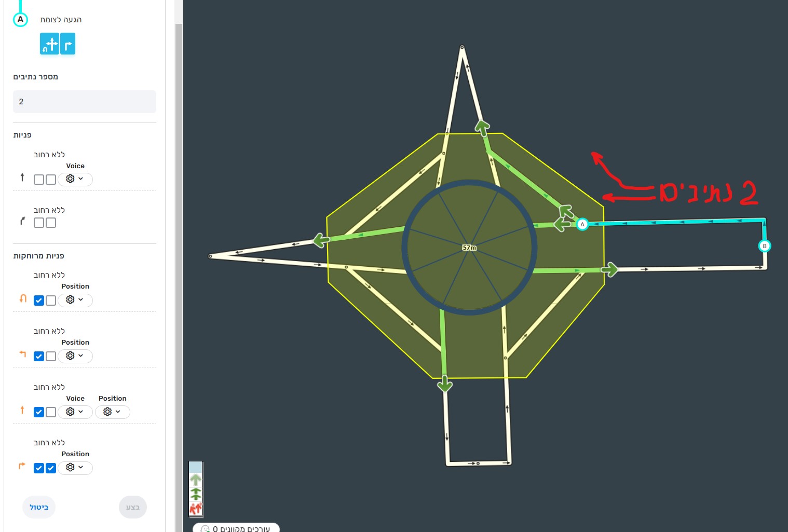Click the single green arrow toolbox icon

tap(196, 480)
